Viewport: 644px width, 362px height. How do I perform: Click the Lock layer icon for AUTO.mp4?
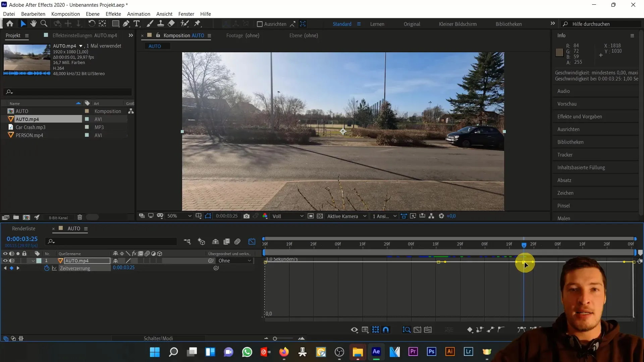[24, 261]
